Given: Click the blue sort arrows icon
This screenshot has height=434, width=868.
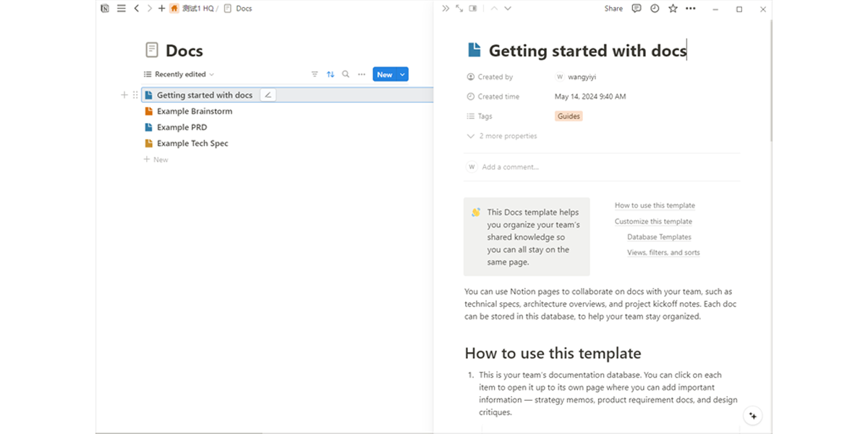Looking at the screenshot, I should coord(331,75).
